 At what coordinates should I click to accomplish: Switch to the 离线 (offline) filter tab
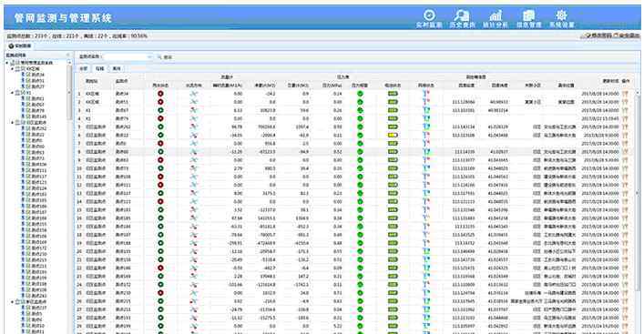click(117, 68)
